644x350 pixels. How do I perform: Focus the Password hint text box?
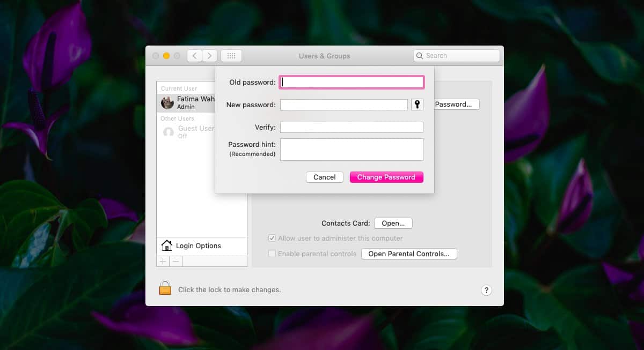point(352,150)
